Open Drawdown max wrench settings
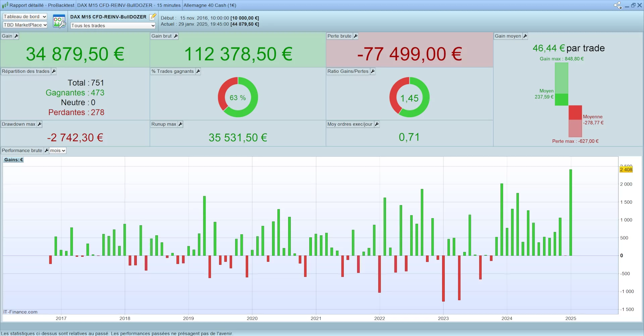This screenshot has width=644, height=336. [x=39, y=124]
